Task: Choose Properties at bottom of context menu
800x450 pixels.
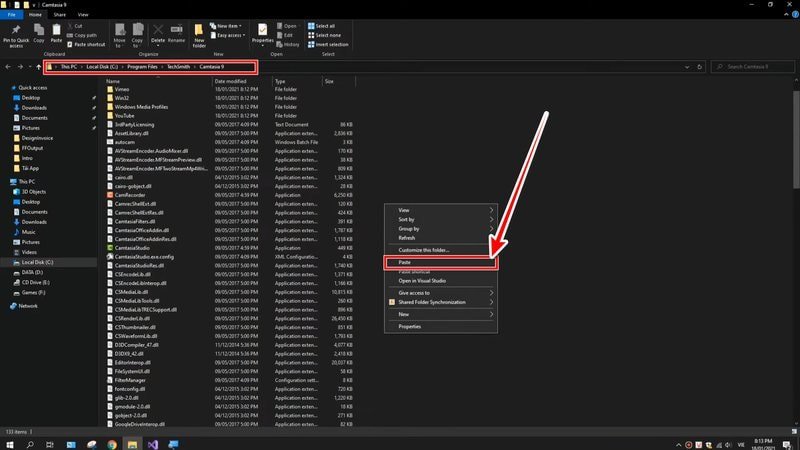Action: (x=441, y=327)
